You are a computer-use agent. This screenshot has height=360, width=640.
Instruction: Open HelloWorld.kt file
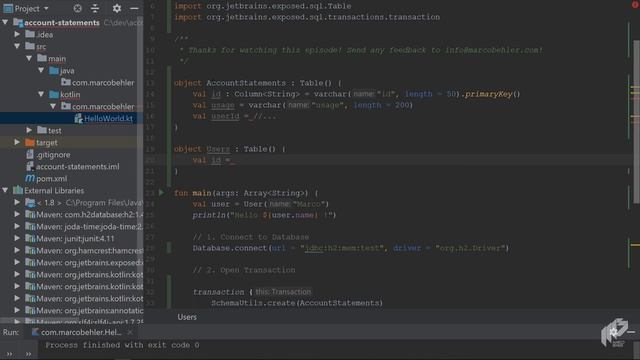pyautogui.click(x=108, y=118)
